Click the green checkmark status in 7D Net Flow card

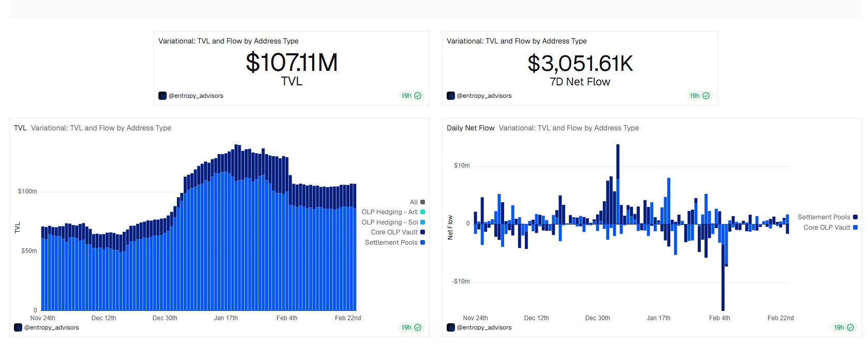(706, 96)
